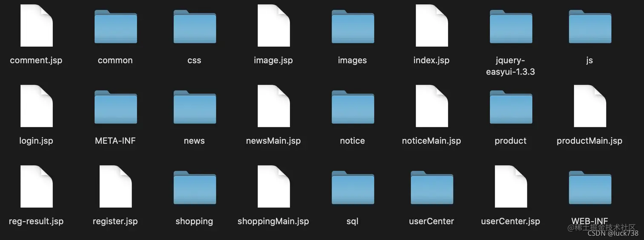Click the "shoppingMain.jsp" file name label
The height and width of the screenshot is (240, 644).
point(273,221)
